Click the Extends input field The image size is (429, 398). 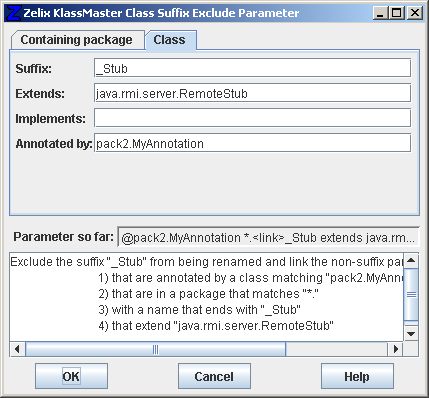pyautogui.click(x=252, y=93)
